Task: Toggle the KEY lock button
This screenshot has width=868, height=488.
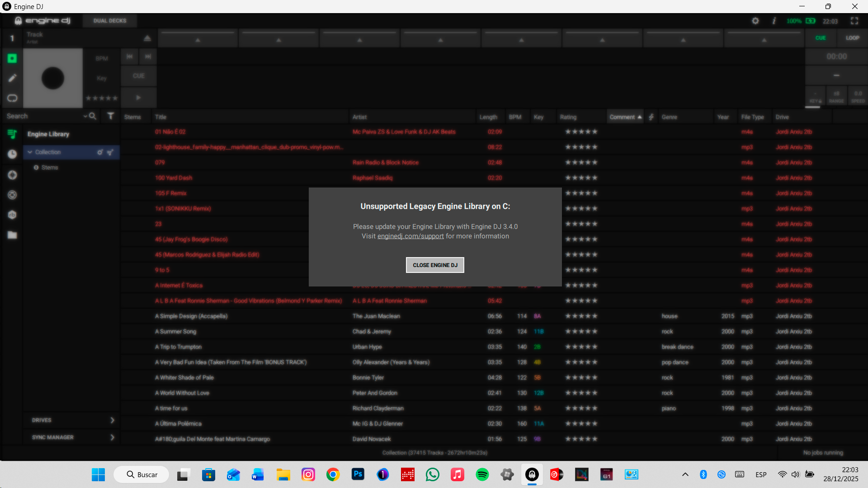Action: 815,97
